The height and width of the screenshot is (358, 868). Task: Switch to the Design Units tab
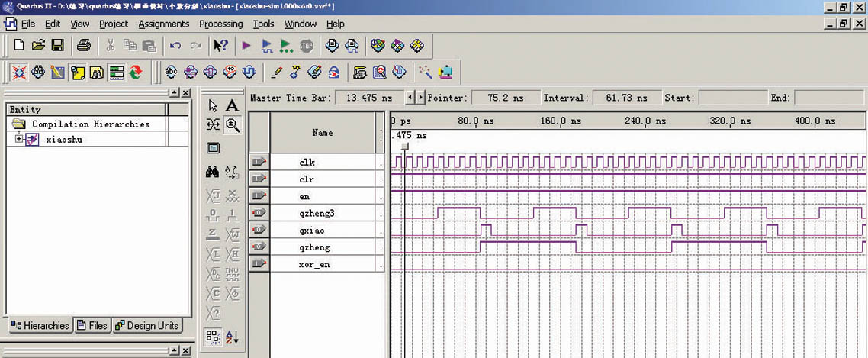pyautogui.click(x=146, y=325)
